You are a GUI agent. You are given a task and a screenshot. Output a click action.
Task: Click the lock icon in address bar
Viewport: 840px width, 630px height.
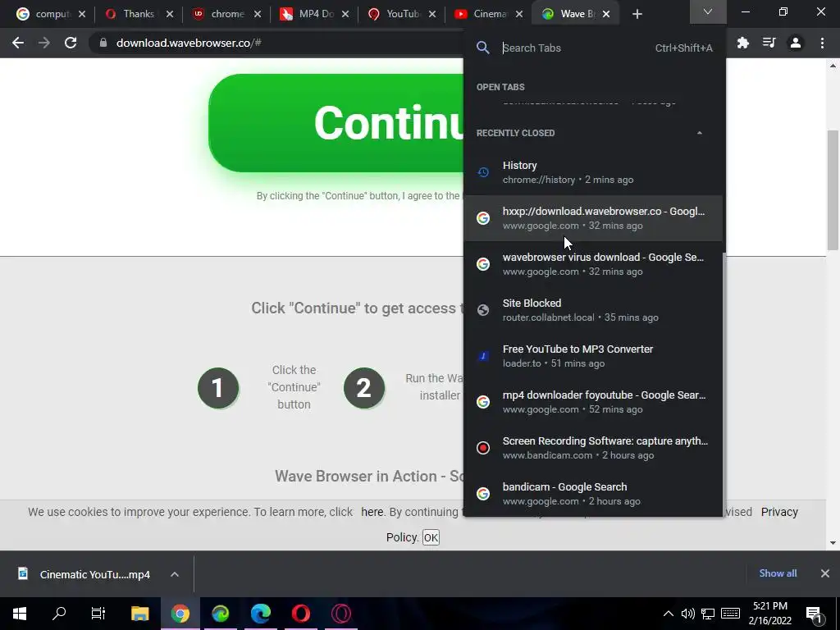point(103,43)
